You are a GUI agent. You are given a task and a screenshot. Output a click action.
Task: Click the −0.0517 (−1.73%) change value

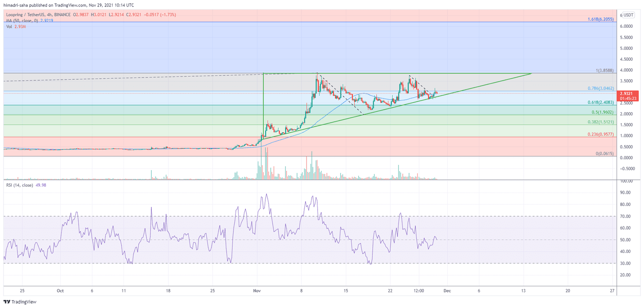pos(160,15)
